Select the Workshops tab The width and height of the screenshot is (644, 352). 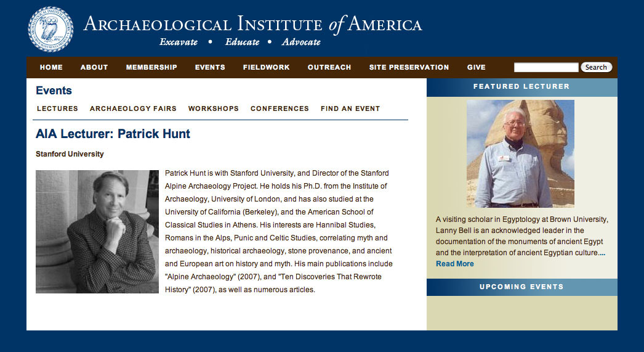tap(214, 108)
